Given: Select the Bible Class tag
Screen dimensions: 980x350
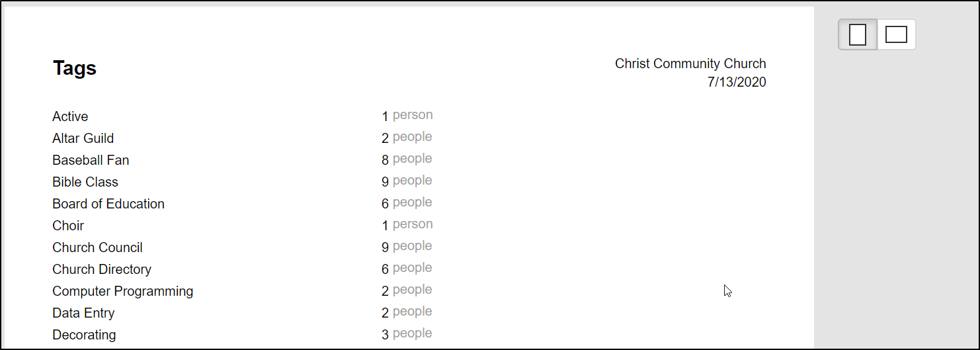Looking at the screenshot, I should tap(85, 182).
